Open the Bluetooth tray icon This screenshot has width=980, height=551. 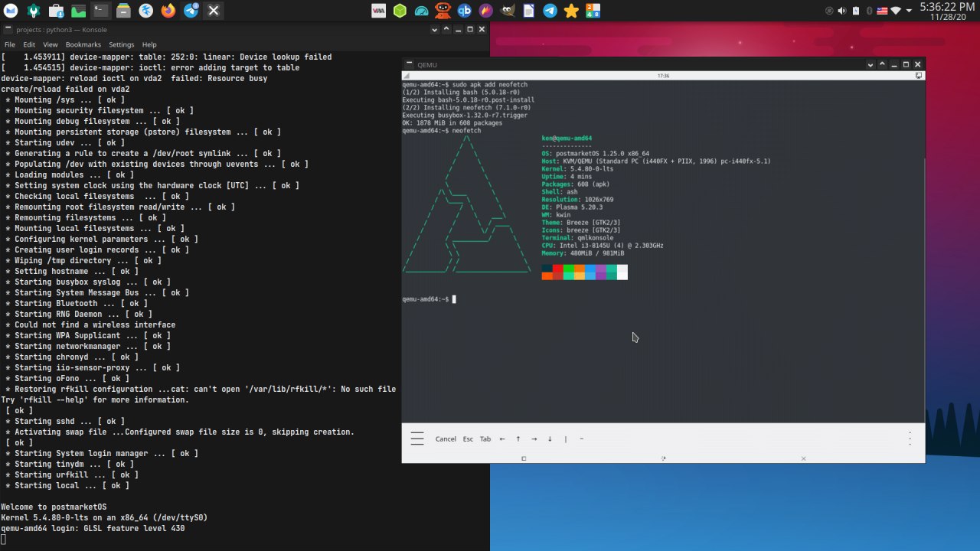click(869, 11)
